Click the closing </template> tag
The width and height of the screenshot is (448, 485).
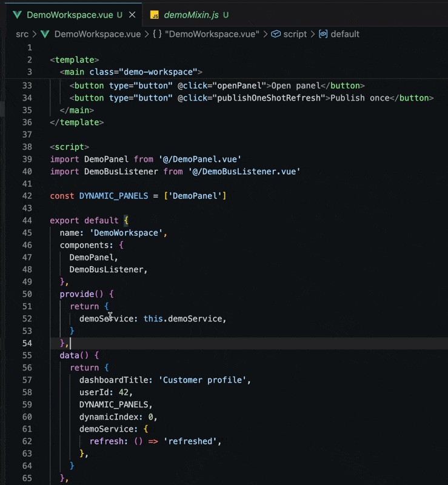pos(77,122)
